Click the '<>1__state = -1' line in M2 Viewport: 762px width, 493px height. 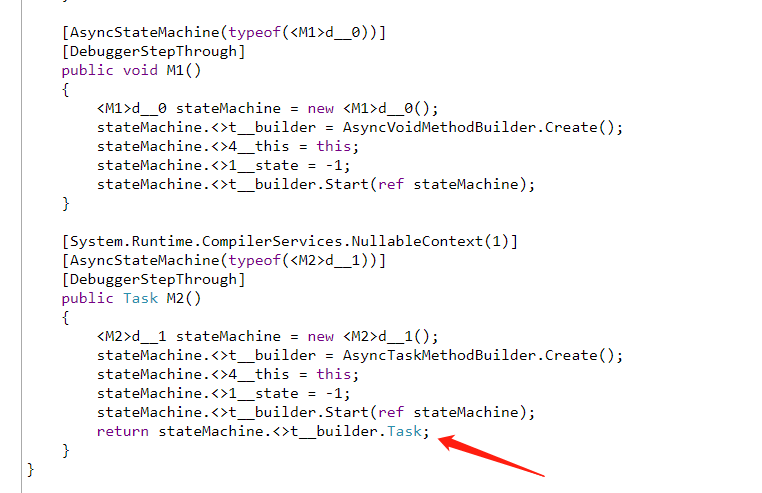coord(223,393)
